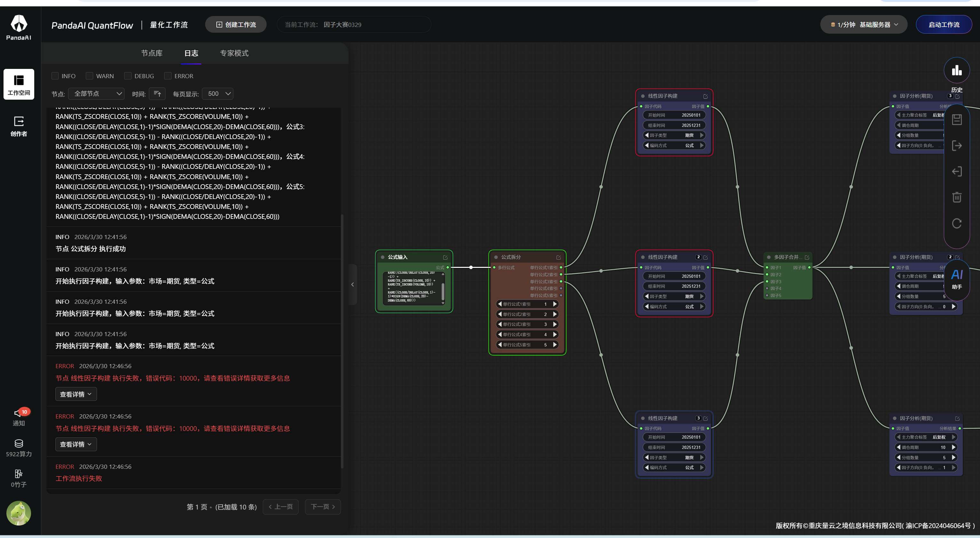Viewport: 980px width, 538px height.
Task: Click the delete trash icon
Action: [956, 197]
